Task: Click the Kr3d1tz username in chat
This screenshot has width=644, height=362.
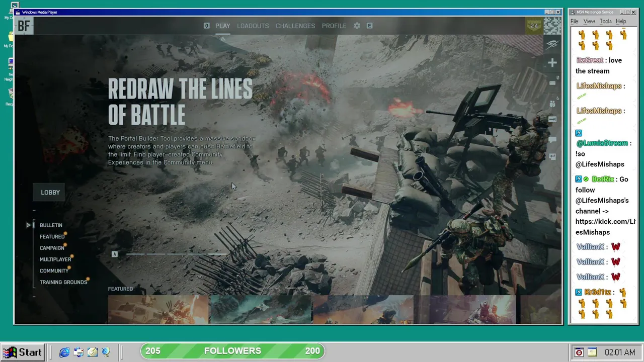Action: point(598,292)
